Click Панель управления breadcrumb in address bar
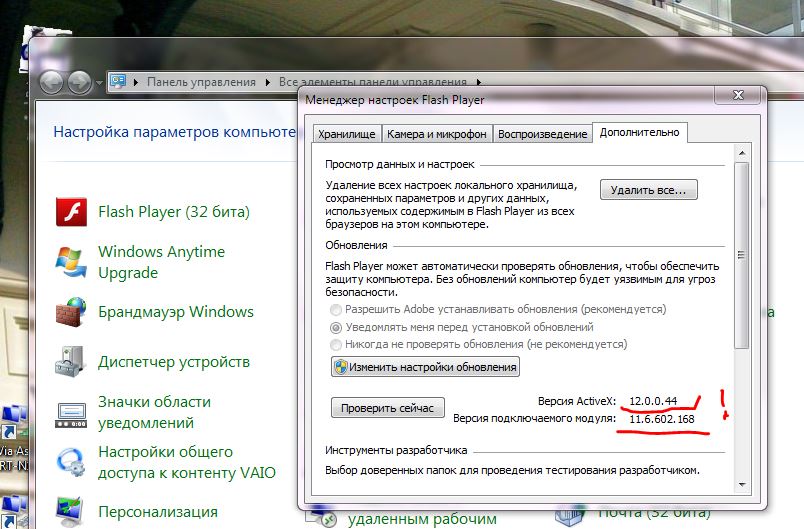 click(201, 82)
